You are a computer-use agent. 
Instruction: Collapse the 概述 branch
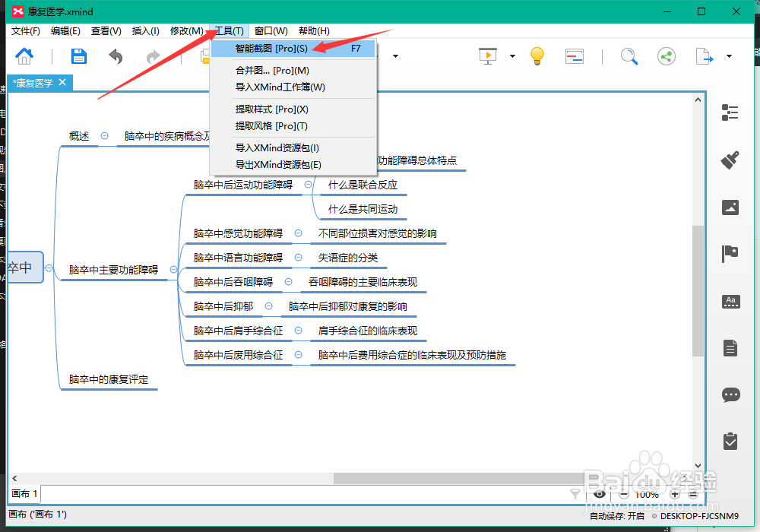pos(104,136)
